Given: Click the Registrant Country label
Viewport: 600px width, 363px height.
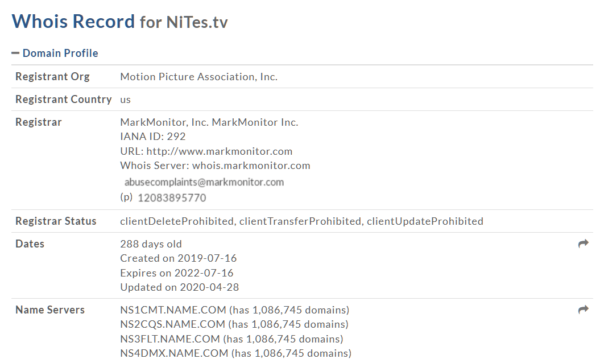Looking at the screenshot, I should pyautogui.click(x=64, y=99).
